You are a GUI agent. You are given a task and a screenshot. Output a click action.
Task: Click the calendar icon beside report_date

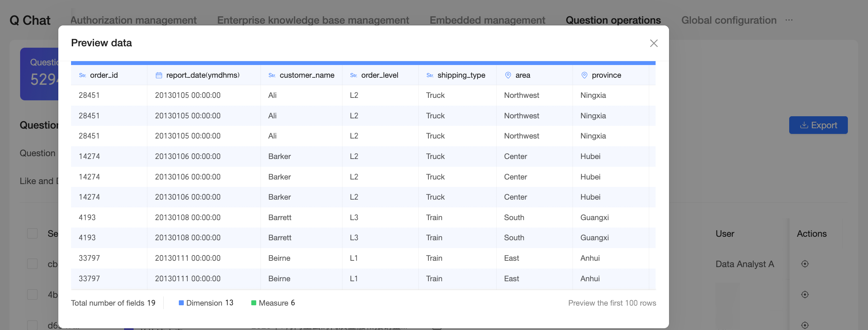[159, 75]
